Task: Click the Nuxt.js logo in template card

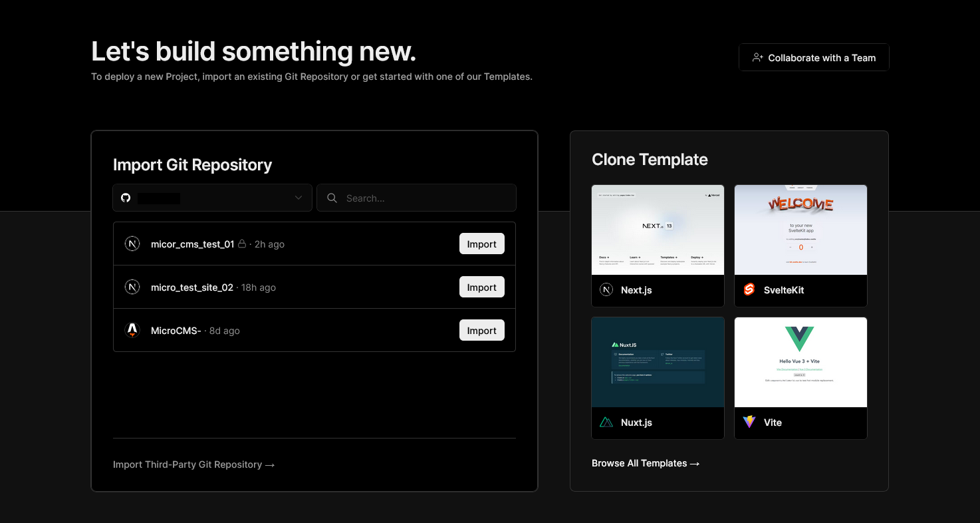Action: point(606,423)
